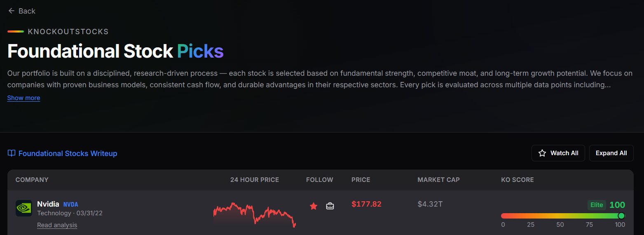Unfollow Nvidia using the red star

314,206
